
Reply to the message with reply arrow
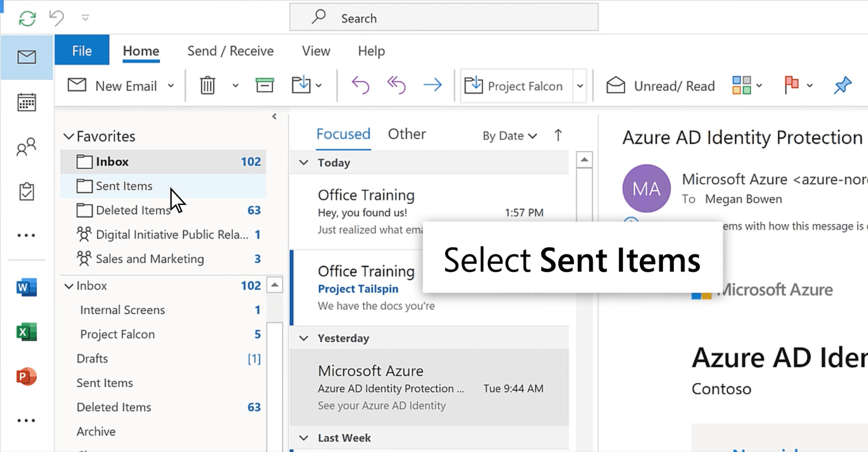pos(361,85)
